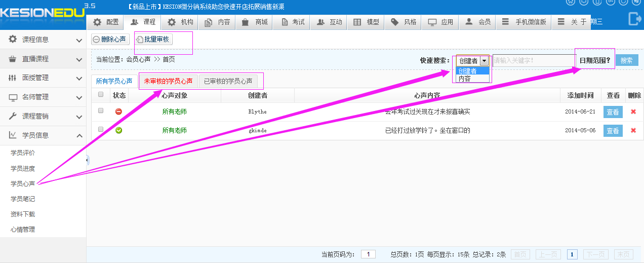Check the checkbox for the gkimde row
Screen dimensions: 644x263
(x=101, y=129)
